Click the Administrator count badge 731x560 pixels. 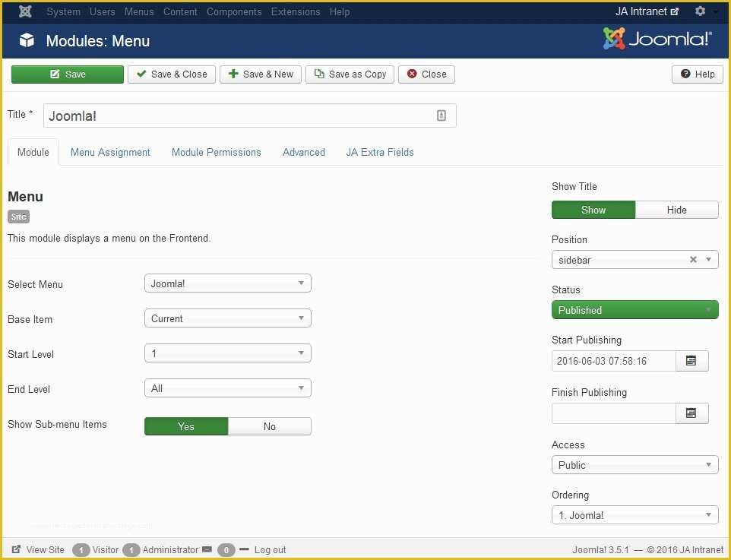tap(131, 549)
